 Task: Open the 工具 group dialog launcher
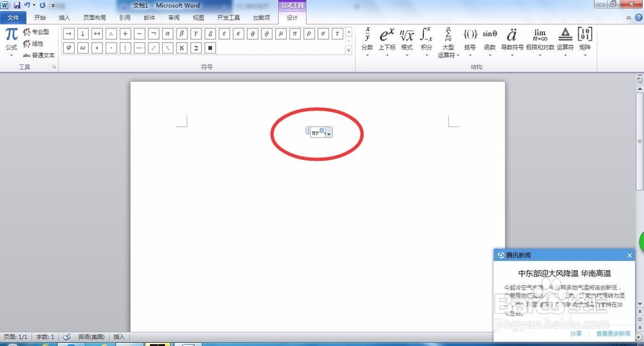(54, 67)
